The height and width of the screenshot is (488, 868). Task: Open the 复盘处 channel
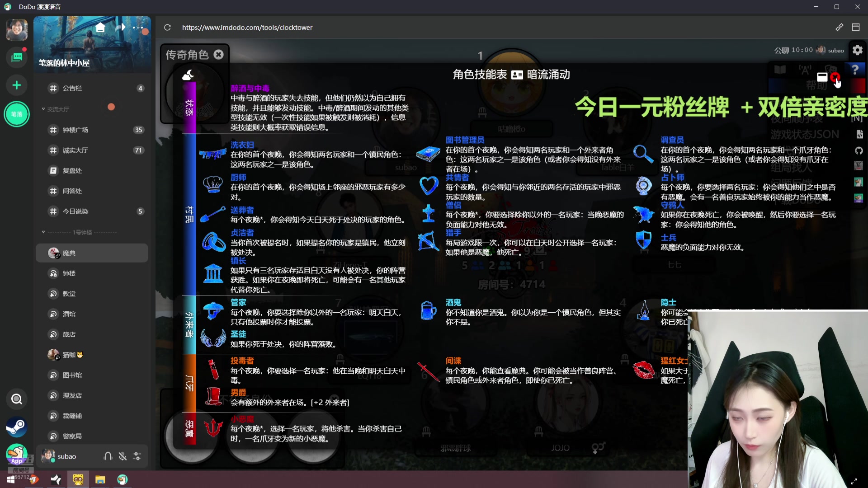92,170
